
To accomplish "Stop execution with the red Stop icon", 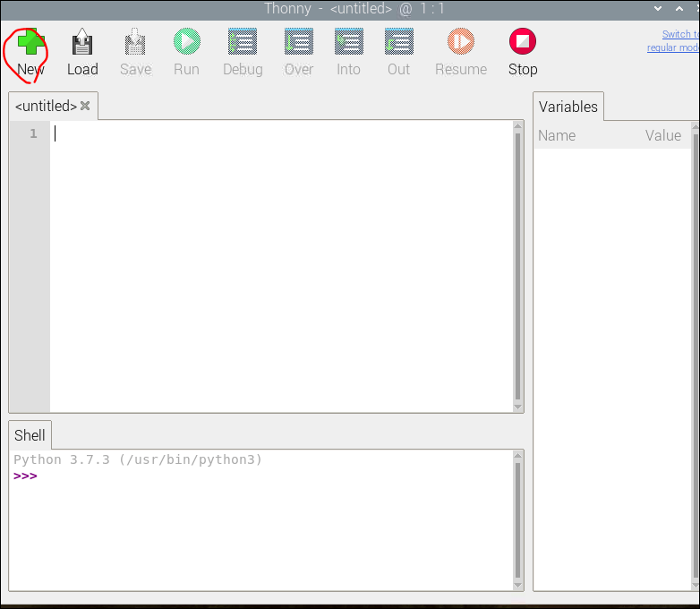I will (523, 41).
